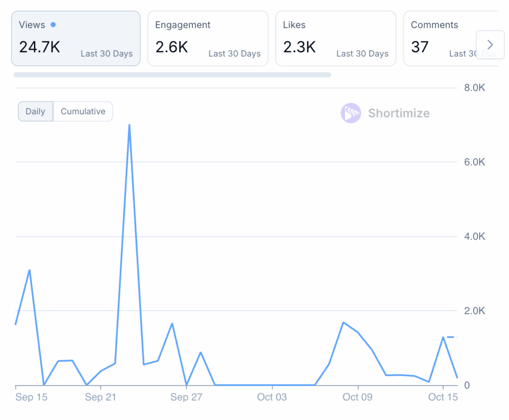The width and height of the screenshot is (509, 420).
Task: Click the Shortimize watermark text
Action: click(399, 113)
